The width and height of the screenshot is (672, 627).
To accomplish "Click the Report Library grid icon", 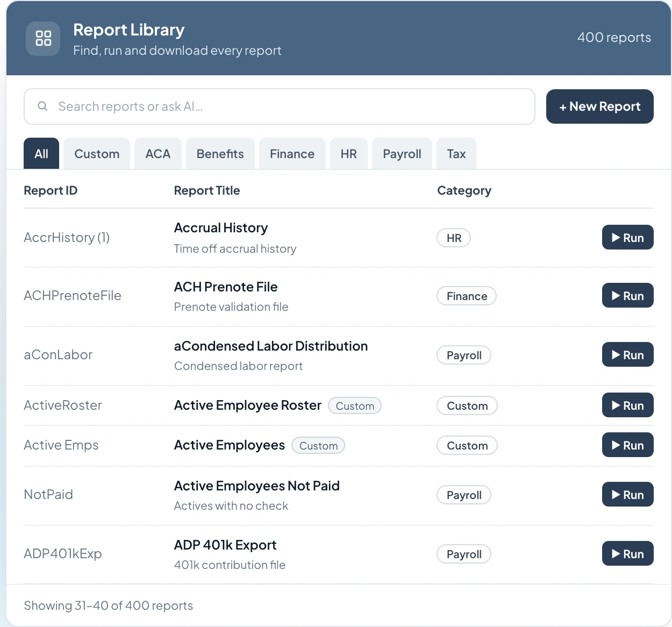I will pyautogui.click(x=43, y=38).
